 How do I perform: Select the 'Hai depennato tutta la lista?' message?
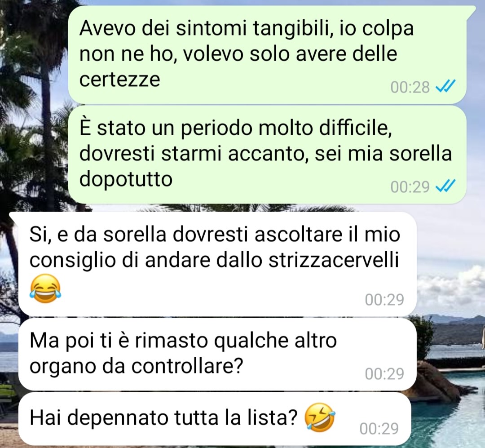215,419
